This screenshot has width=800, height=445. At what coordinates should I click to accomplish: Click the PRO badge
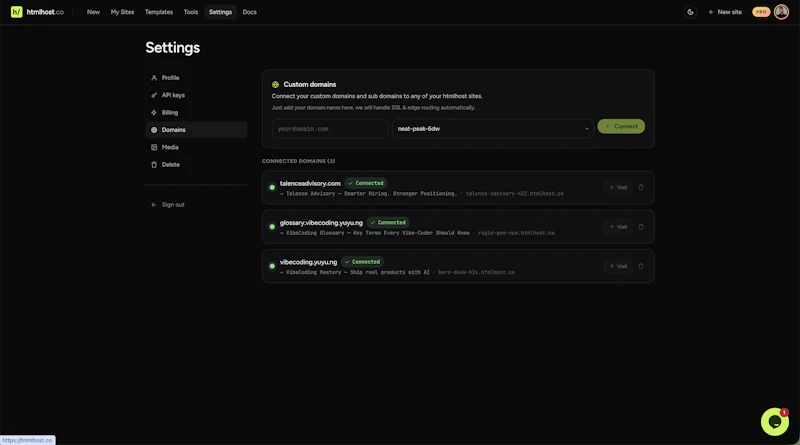[x=761, y=12]
